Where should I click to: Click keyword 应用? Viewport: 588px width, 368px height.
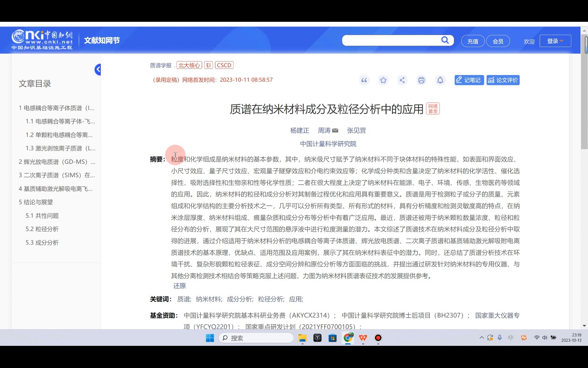pos(296,299)
